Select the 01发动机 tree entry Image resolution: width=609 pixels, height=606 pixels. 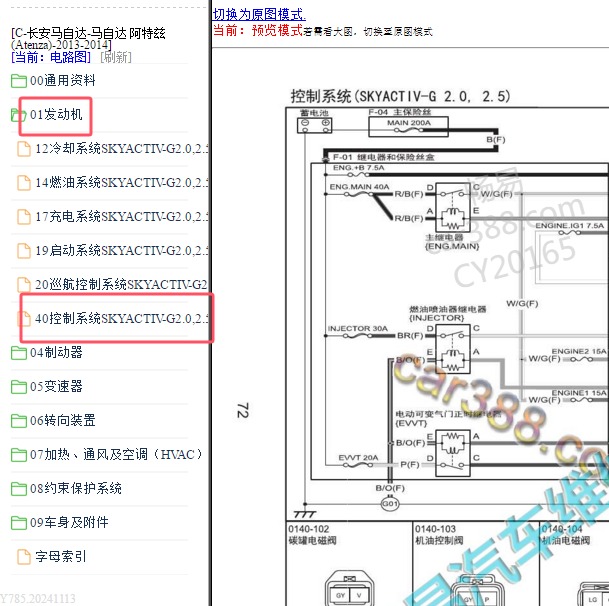coord(56,115)
